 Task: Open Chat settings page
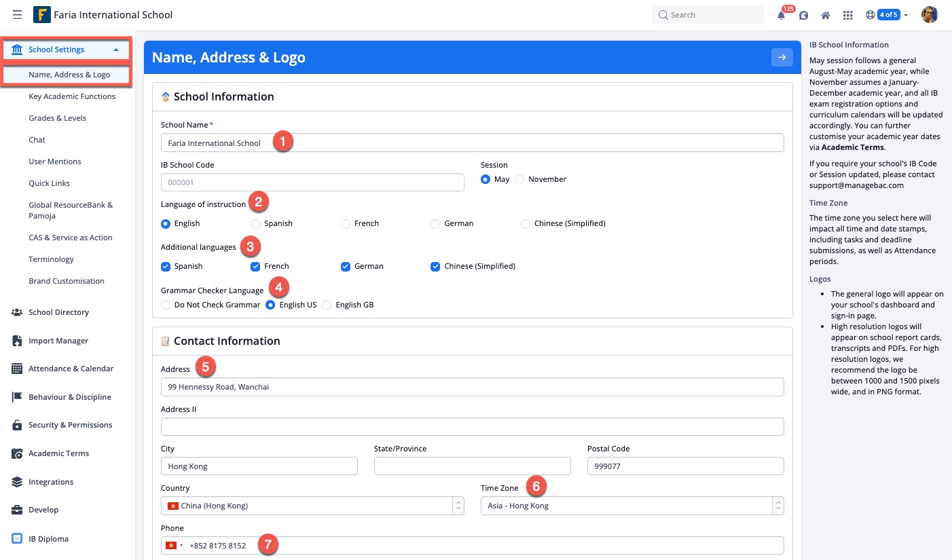[x=37, y=140]
